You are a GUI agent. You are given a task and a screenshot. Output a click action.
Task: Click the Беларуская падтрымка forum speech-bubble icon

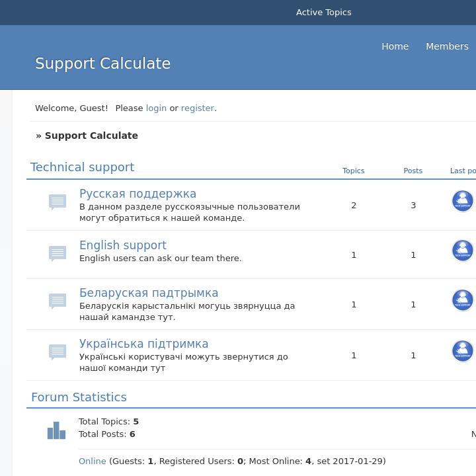coord(58,301)
